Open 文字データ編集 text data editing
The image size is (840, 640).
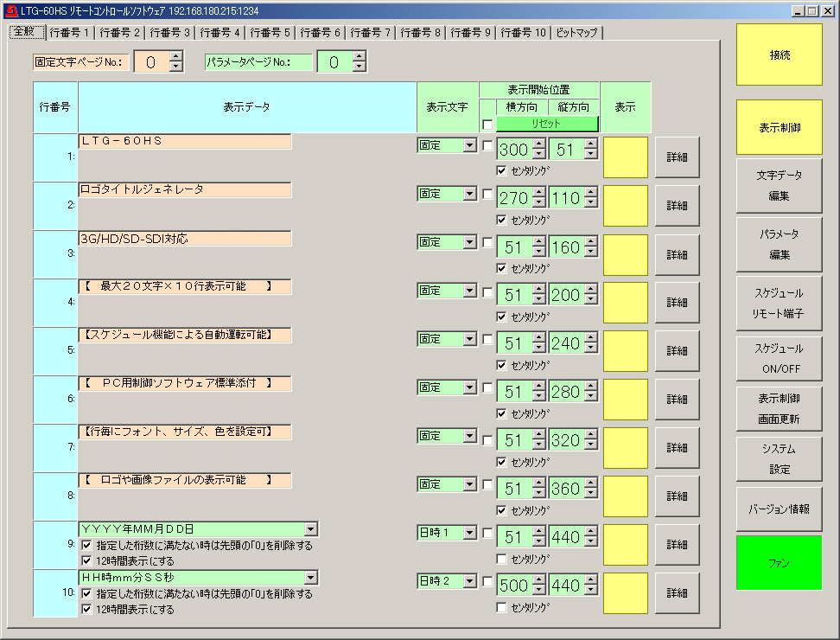tap(778, 184)
